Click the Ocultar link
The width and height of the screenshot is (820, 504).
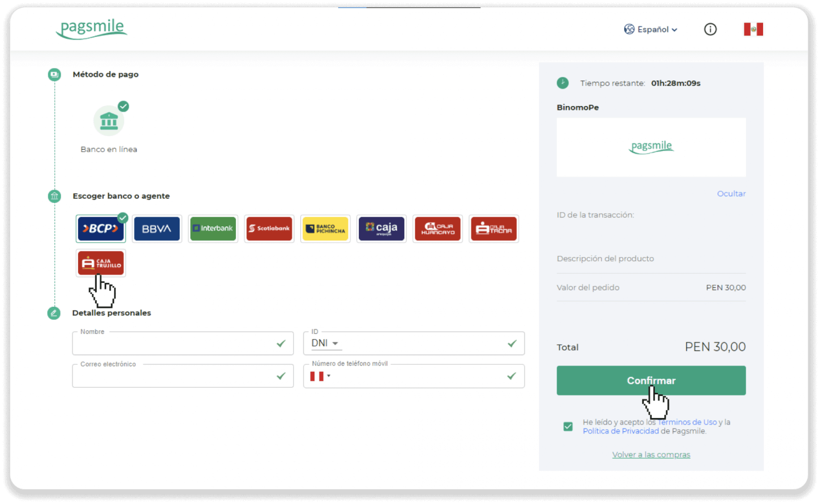[x=731, y=194]
